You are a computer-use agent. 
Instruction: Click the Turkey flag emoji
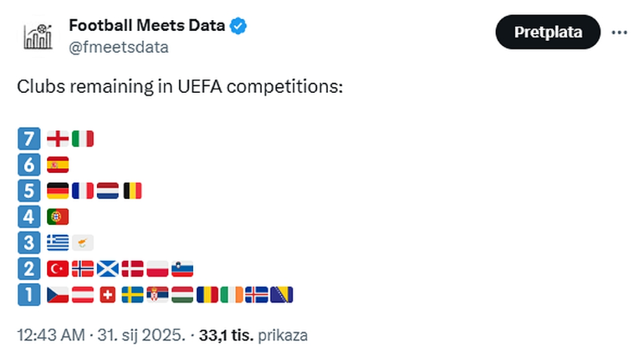point(58,268)
